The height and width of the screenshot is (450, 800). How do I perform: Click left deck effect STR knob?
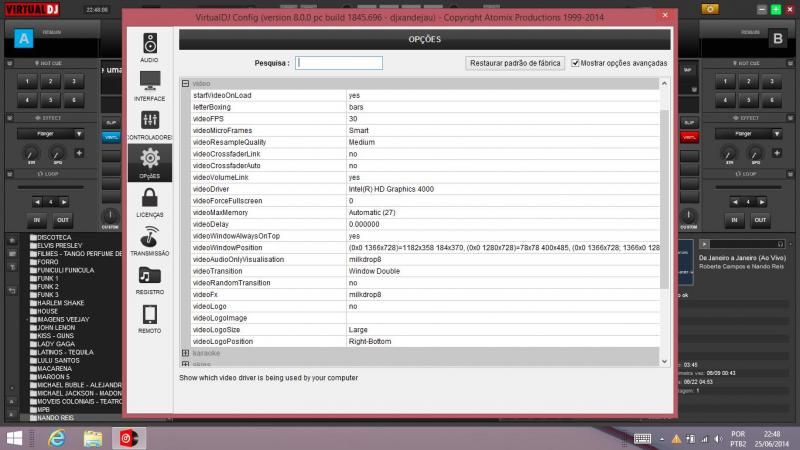pos(31,153)
